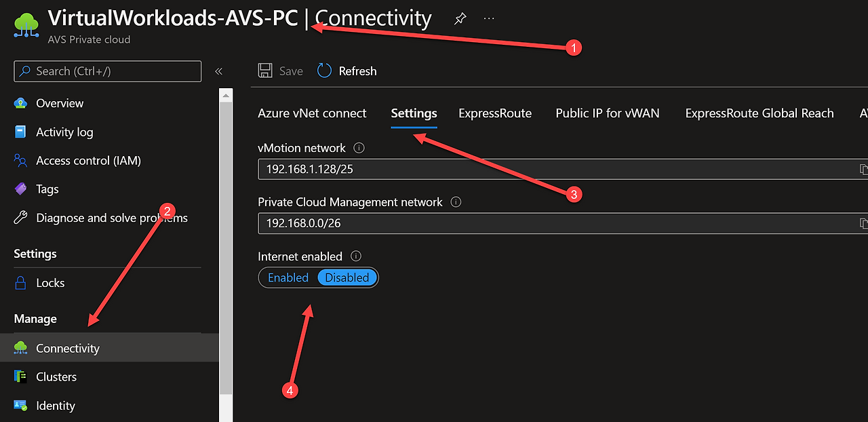Viewport: 868px width, 422px height.
Task: Switch to ExpressRoute tab
Action: click(495, 113)
